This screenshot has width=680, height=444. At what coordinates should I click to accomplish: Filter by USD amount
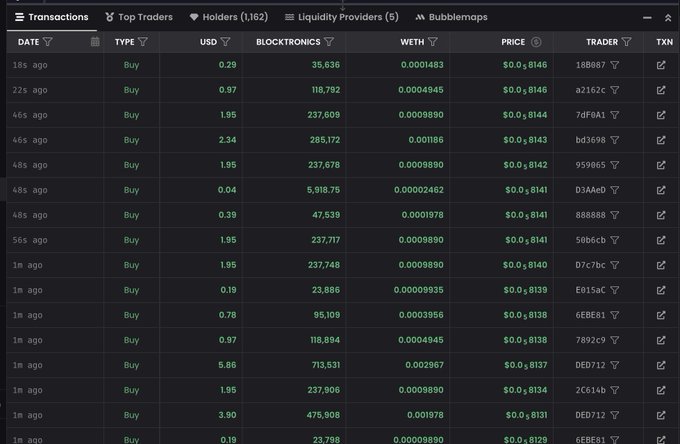(226, 42)
